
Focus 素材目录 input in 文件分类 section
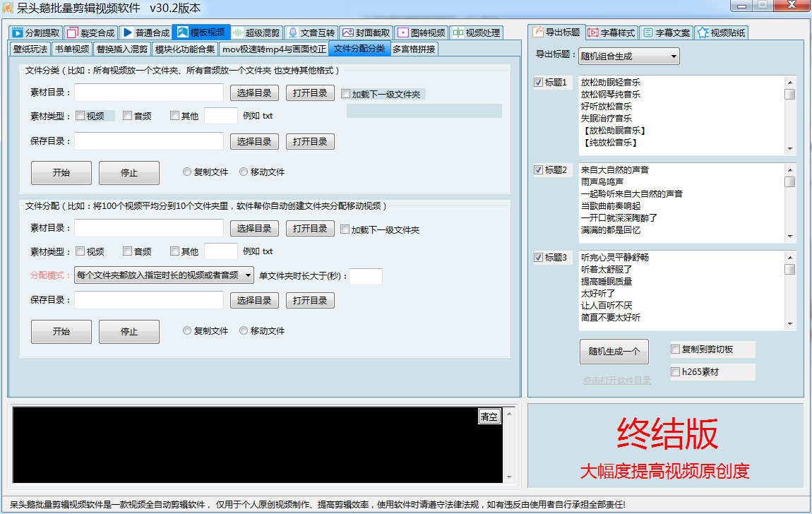(149, 92)
